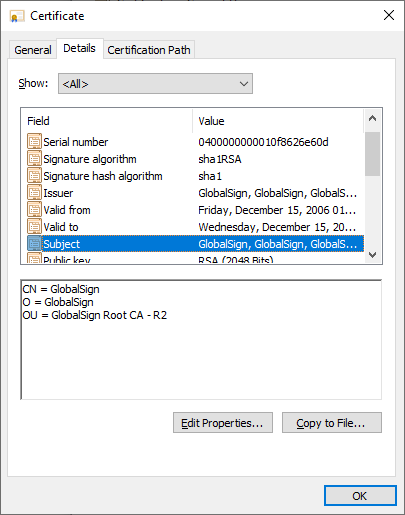Select the Details tab
The width and height of the screenshot is (405, 515).
click(79, 49)
